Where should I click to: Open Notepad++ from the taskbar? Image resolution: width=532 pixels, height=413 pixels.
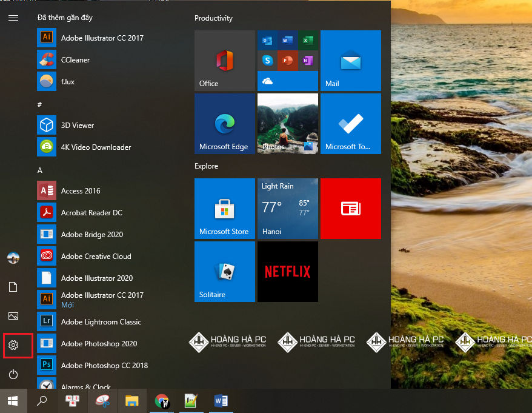(191, 401)
